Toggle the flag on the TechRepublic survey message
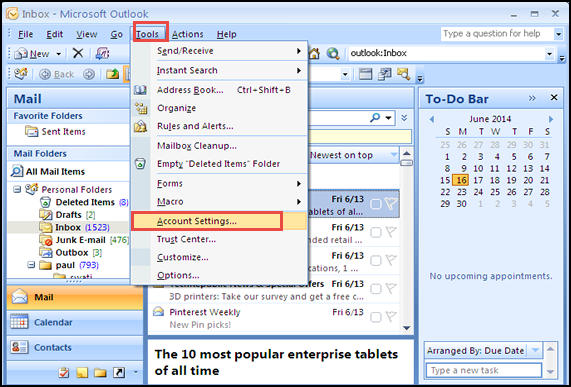The width and height of the screenshot is (571, 387). (x=391, y=289)
